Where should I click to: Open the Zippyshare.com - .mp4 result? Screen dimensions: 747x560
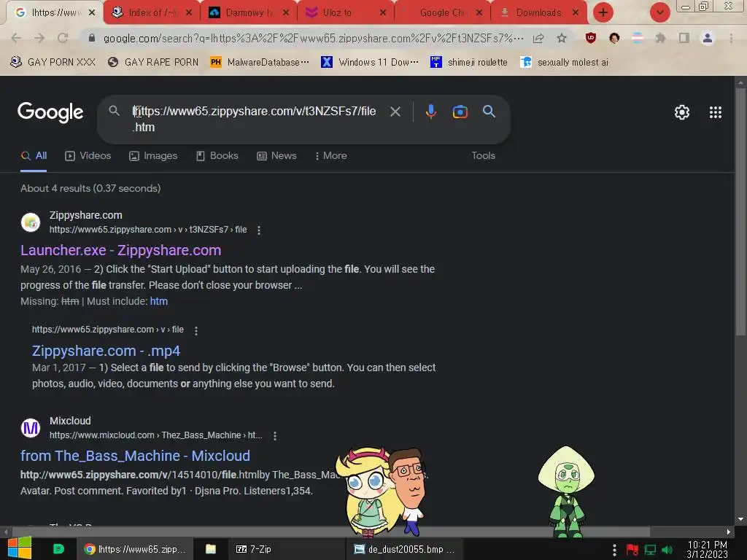[106, 351]
